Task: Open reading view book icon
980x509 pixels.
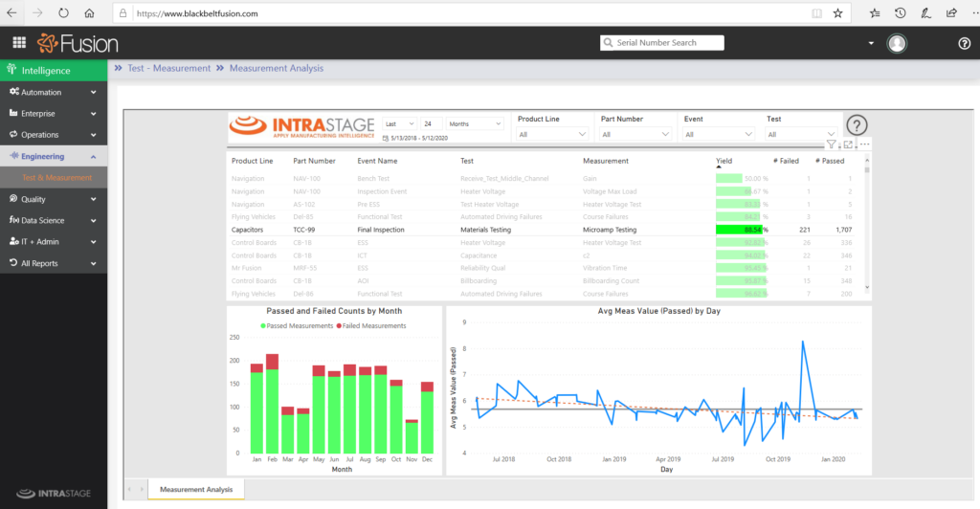Action: pyautogui.click(x=816, y=13)
